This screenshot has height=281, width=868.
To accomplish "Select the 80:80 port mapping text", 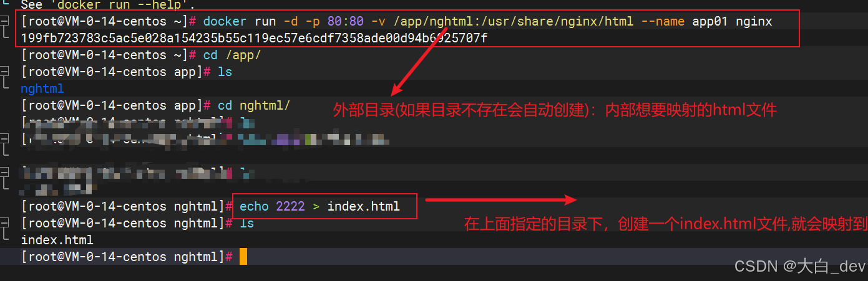I will pyautogui.click(x=345, y=22).
